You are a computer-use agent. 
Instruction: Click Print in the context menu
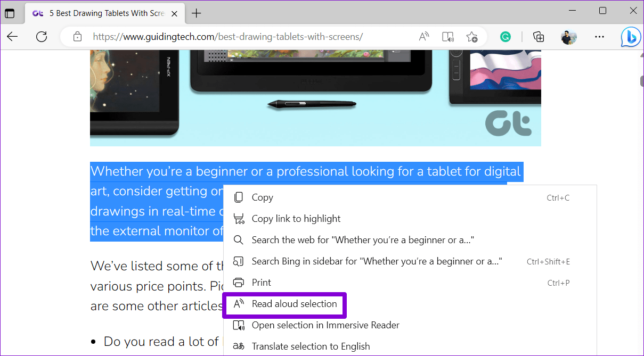coord(260,283)
